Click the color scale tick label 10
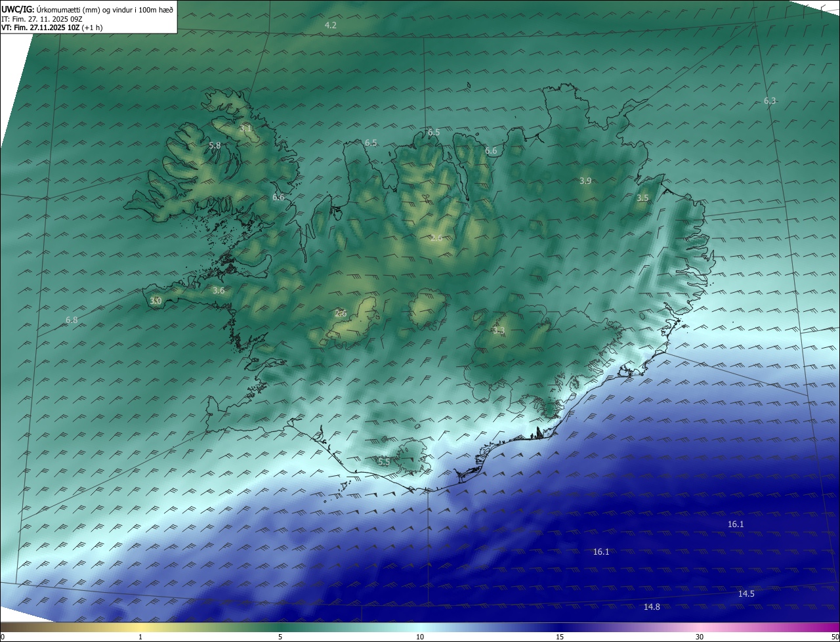Viewport: 840px width, 642px height. pyautogui.click(x=420, y=637)
